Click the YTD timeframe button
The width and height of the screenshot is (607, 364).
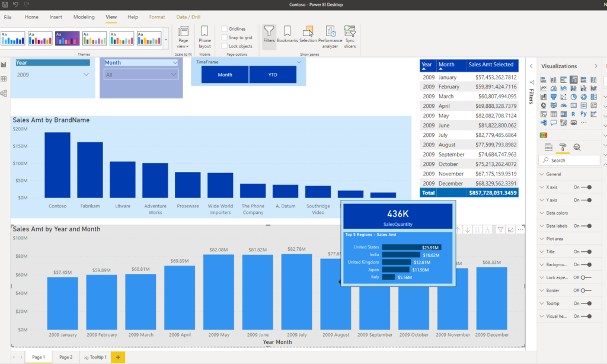(273, 75)
